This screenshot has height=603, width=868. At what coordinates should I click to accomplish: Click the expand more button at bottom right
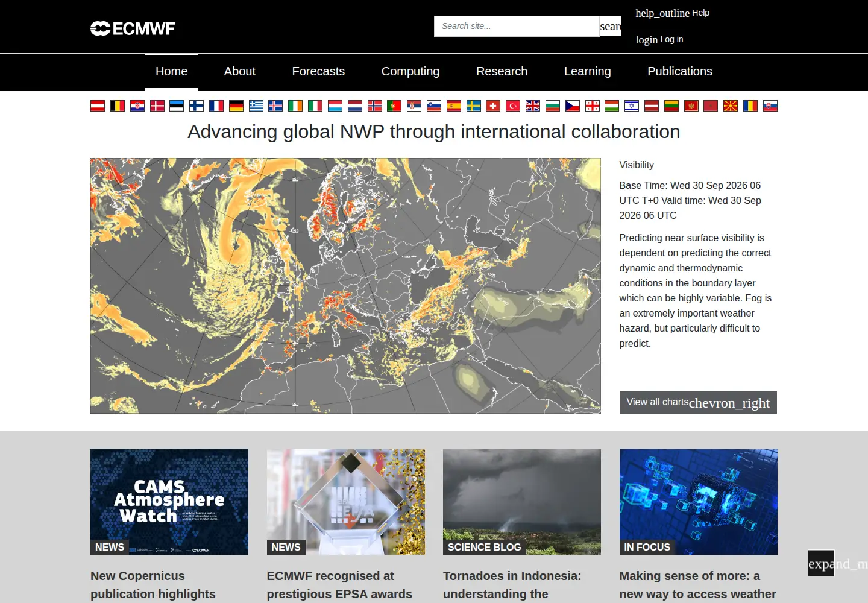click(x=821, y=563)
